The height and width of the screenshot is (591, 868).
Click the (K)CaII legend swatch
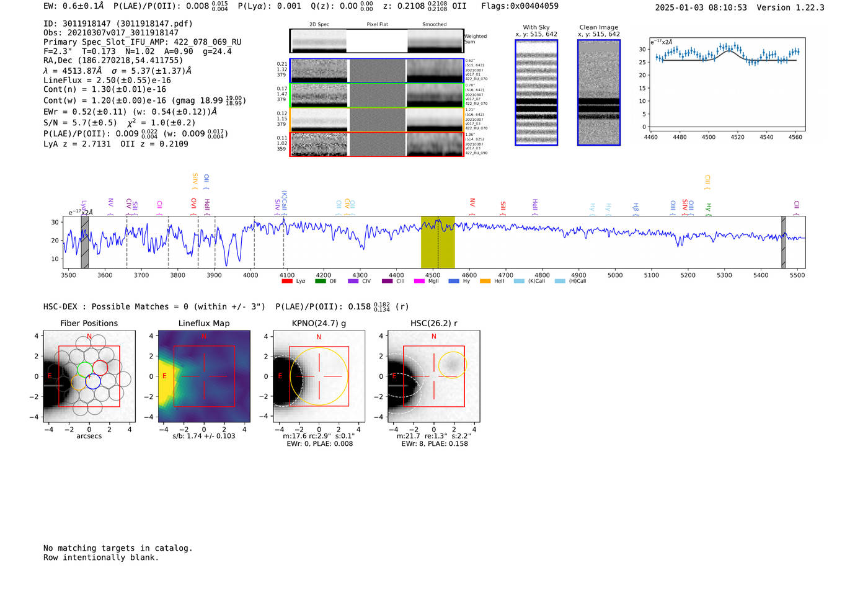(519, 281)
